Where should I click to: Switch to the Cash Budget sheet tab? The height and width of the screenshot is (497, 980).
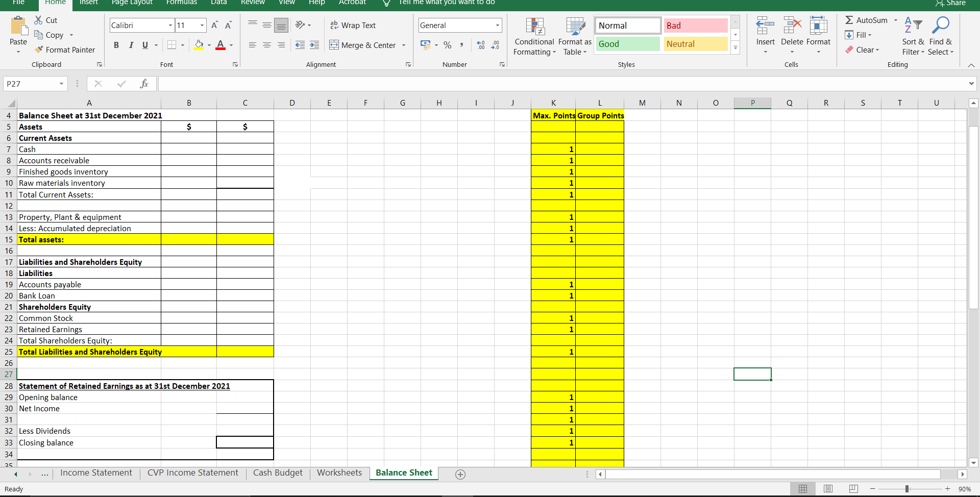[278, 473]
